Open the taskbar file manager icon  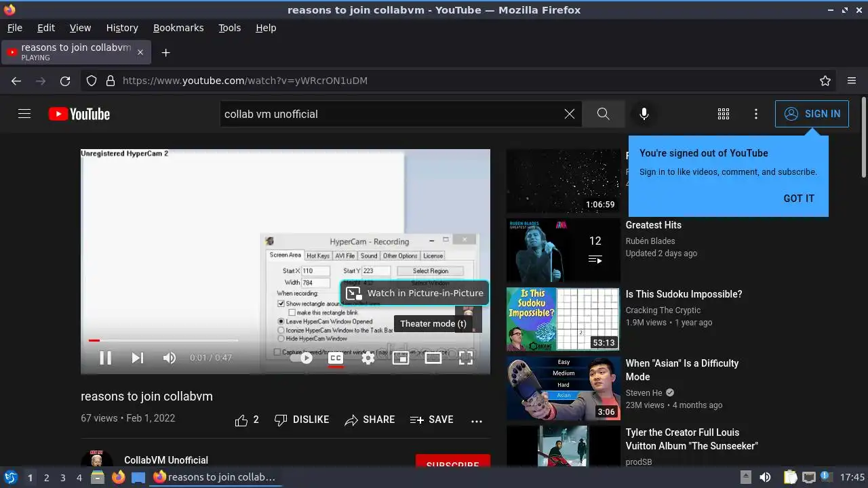point(98,477)
